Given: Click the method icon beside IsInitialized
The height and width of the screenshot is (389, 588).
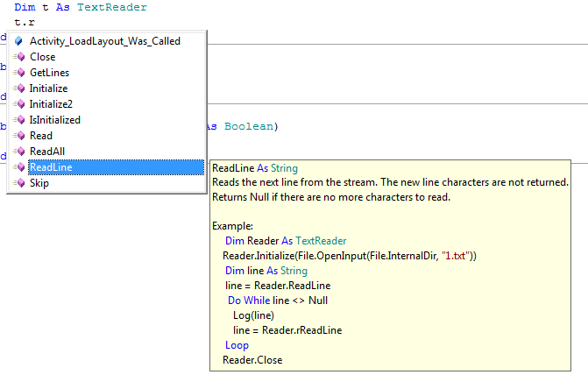Looking at the screenshot, I should [19, 119].
